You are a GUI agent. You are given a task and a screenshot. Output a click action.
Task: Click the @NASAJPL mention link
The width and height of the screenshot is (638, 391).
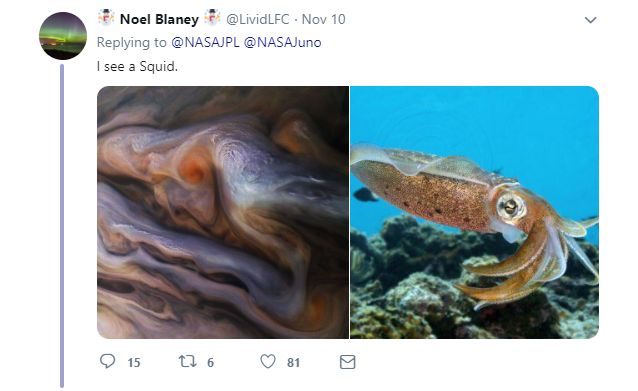(x=205, y=42)
